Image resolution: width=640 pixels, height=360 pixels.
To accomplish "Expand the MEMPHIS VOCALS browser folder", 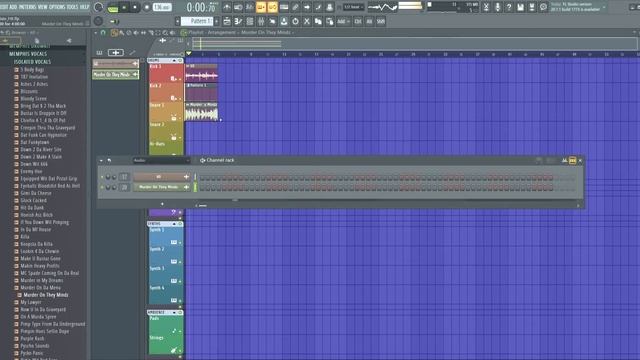I will click(x=28, y=54).
